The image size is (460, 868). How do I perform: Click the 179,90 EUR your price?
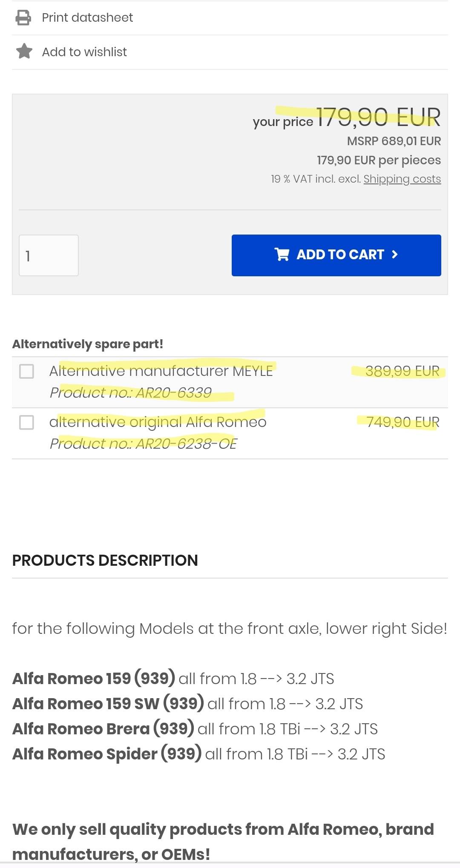tap(378, 117)
